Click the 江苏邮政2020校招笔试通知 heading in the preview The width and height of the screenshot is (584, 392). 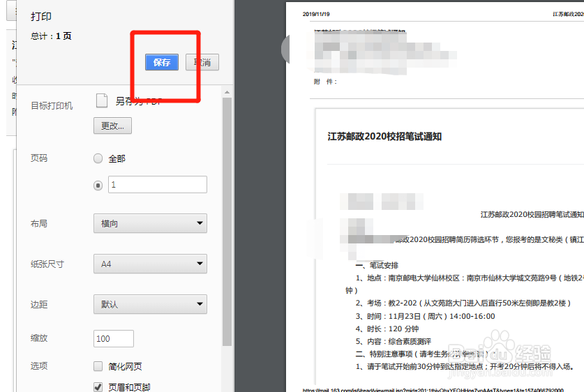384,137
